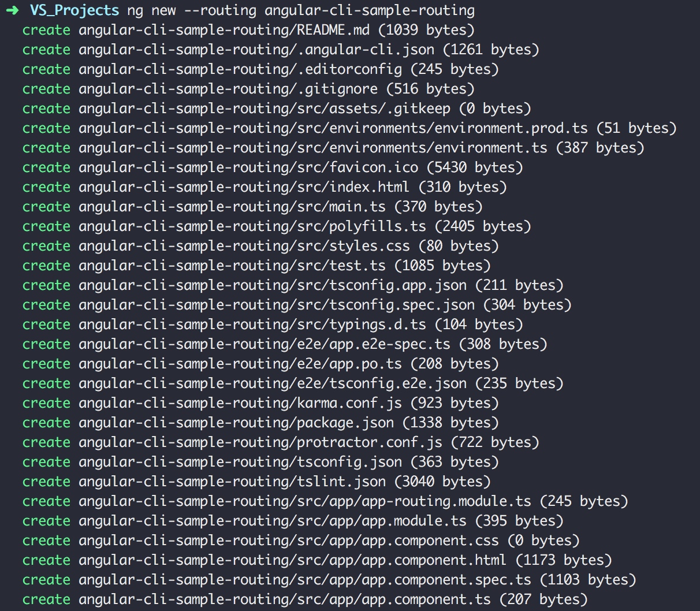Click the green 'create' word before README.md

(x=46, y=30)
